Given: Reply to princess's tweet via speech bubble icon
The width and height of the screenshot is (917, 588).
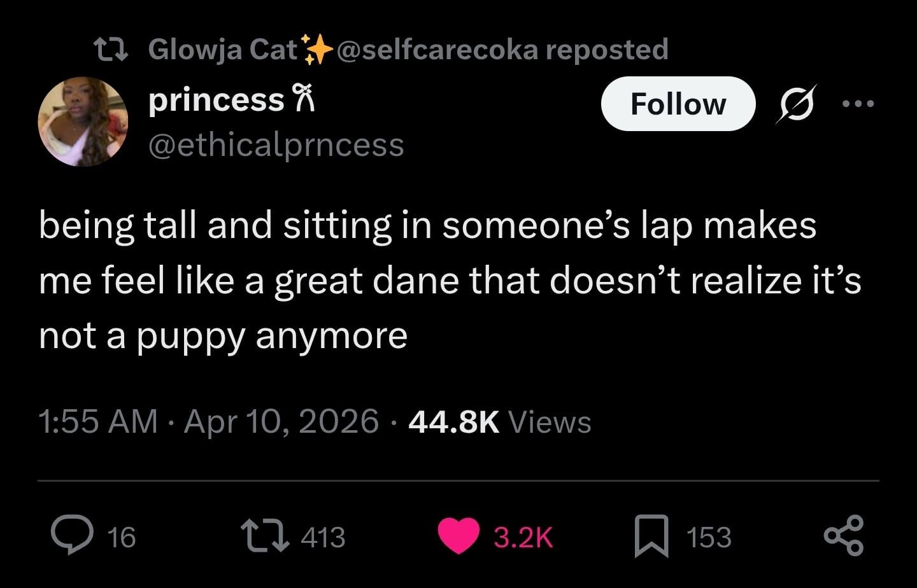Looking at the screenshot, I should click(74, 536).
